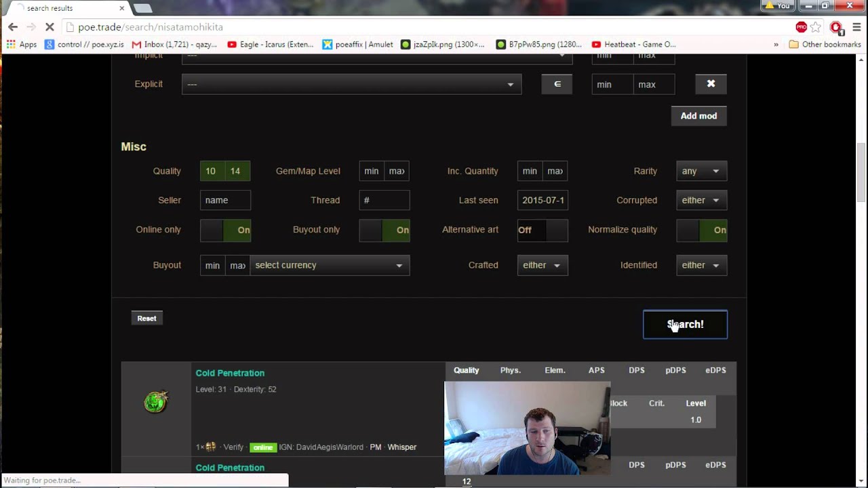Image resolution: width=868 pixels, height=488 pixels.
Task: Go back with the browser back arrow
Action: click(13, 27)
